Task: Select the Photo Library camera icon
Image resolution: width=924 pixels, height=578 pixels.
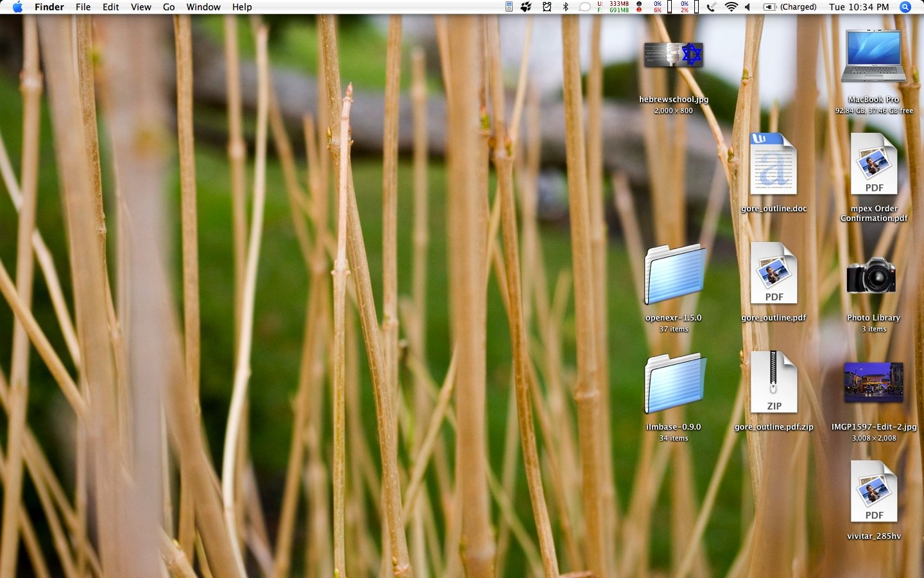Action: (871, 275)
